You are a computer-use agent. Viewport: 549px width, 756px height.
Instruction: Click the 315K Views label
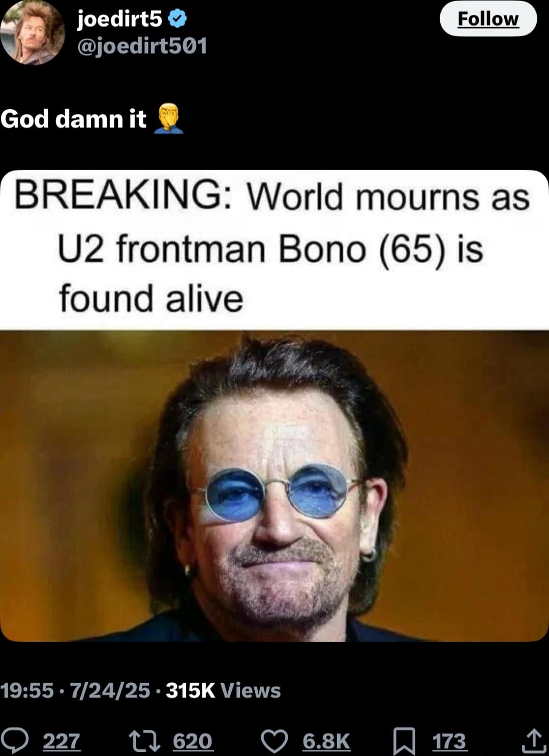point(223,690)
